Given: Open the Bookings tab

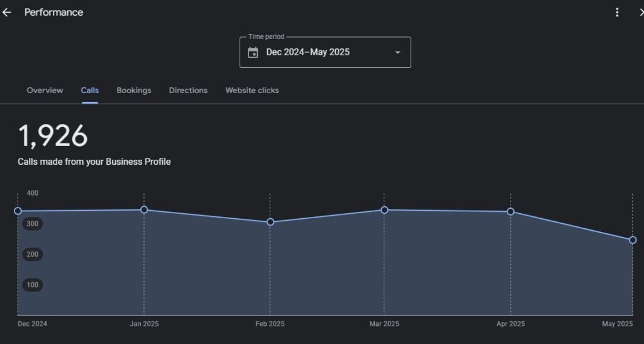Looking at the screenshot, I should 134,91.
